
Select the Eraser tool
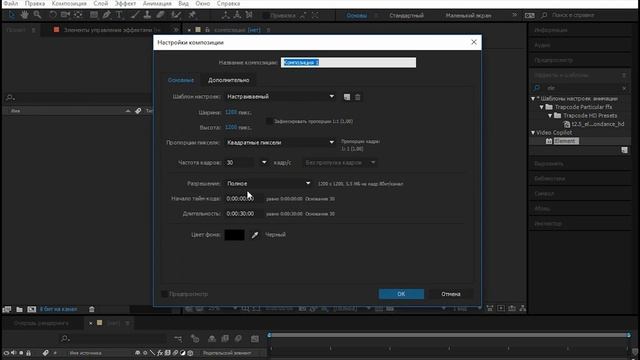coord(160,15)
